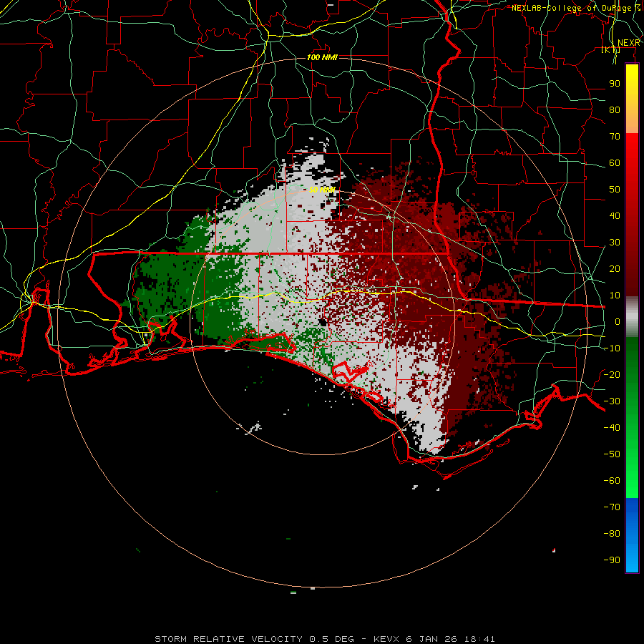The width and height of the screenshot is (644, 644).
Task: Click the 0 value on velocity scale
Action: (618, 322)
